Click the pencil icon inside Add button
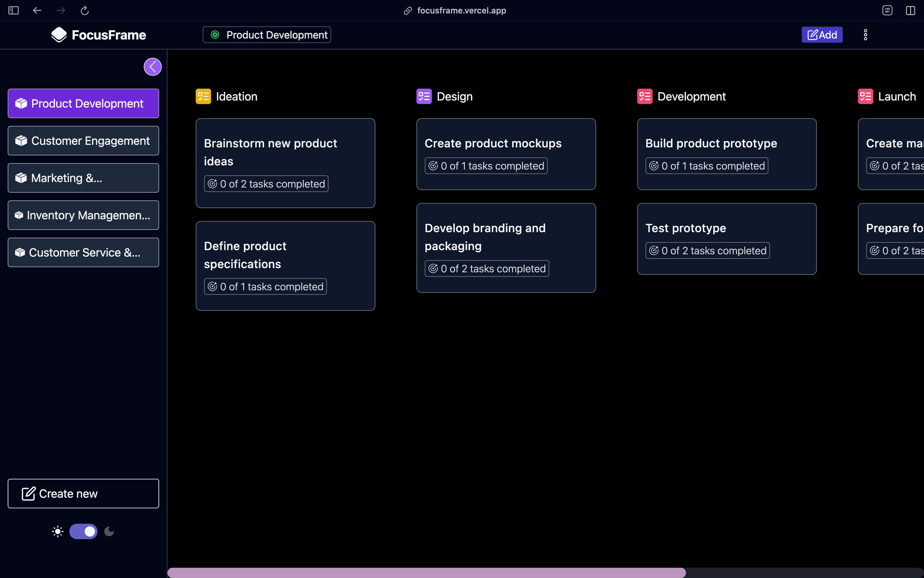This screenshot has height=578, width=924. [x=812, y=35]
